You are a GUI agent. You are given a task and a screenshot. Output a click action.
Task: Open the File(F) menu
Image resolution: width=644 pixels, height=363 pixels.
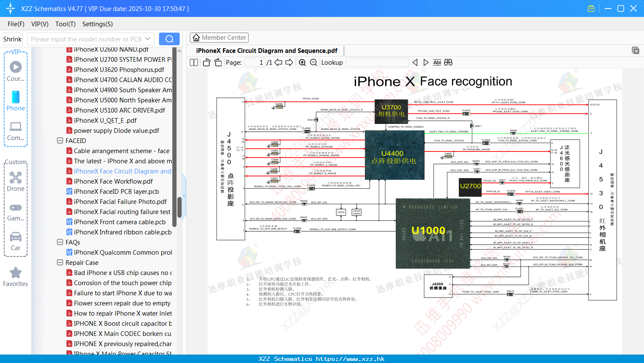[16, 24]
